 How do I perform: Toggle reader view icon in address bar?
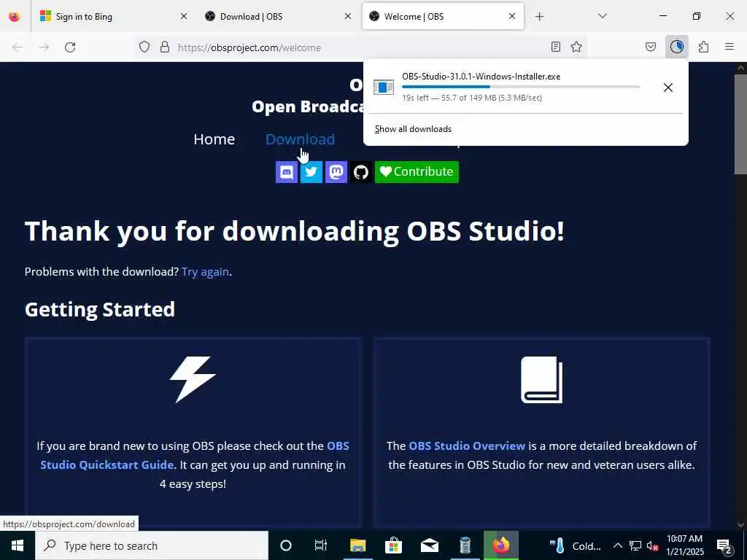coord(555,47)
